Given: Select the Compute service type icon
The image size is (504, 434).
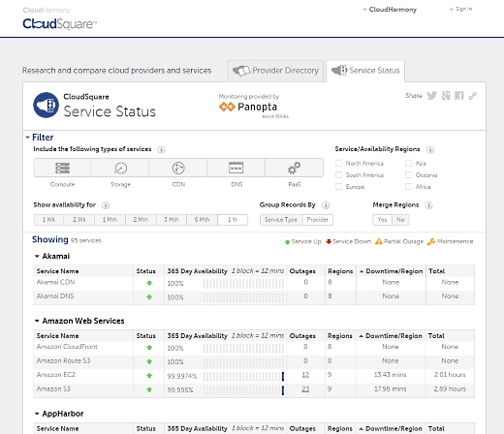Looking at the screenshot, I should point(62,168).
